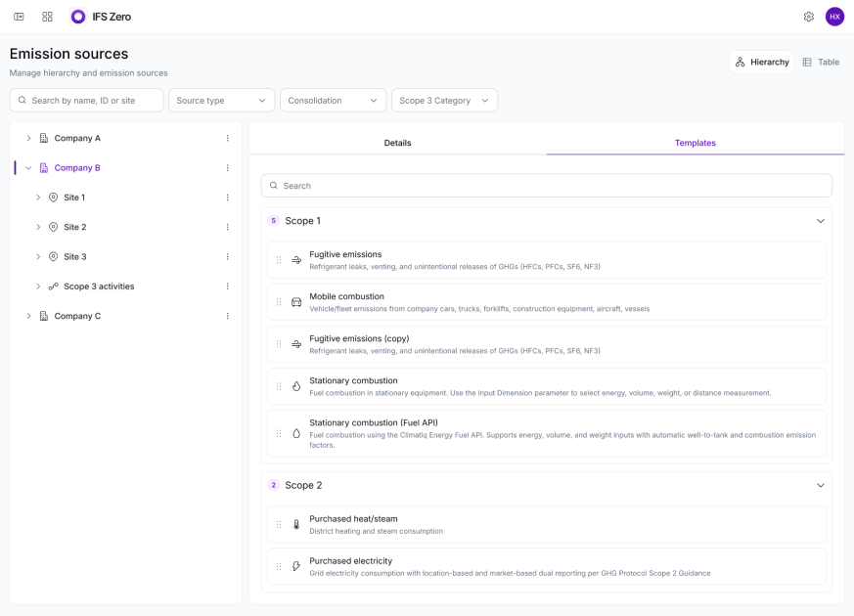Image resolution: width=854 pixels, height=616 pixels.
Task: Select the Hierarchy view toggle
Action: click(x=762, y=62)
